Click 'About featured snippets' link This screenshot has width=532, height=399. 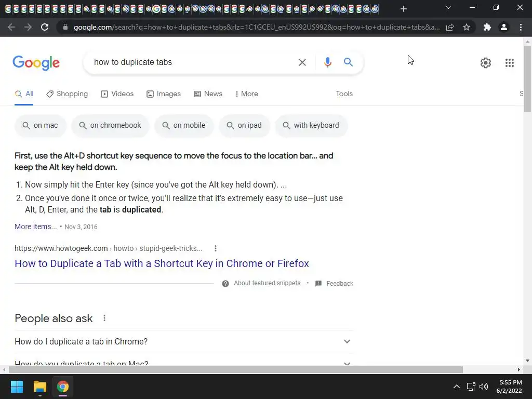click(267, 283)
